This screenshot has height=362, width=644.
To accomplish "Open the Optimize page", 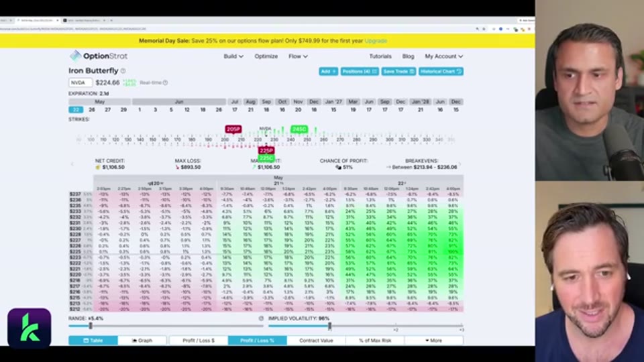I will (x=266, y=56).
